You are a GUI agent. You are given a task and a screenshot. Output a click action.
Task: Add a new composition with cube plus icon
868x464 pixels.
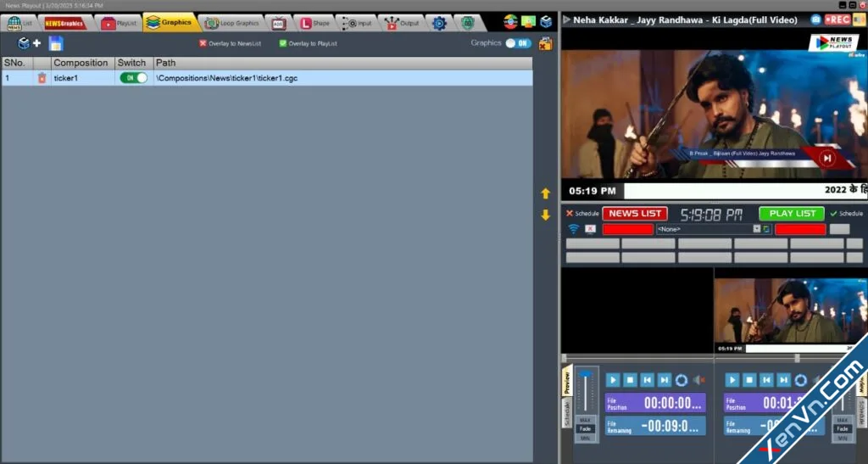coord(30,43)
